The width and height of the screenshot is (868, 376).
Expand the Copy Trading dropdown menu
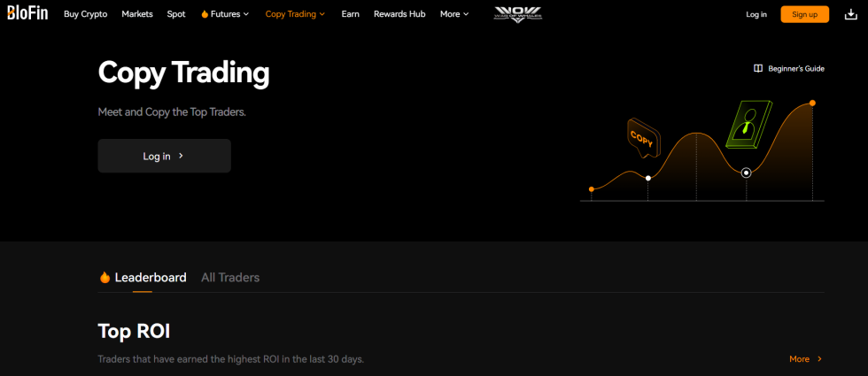pyautogui.click(x=295, y=14)
